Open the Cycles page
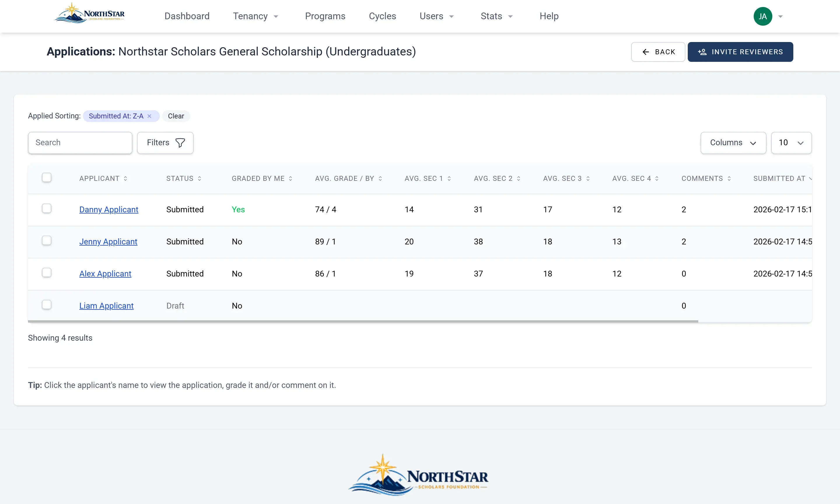840x504 pixels. [382, 16]
